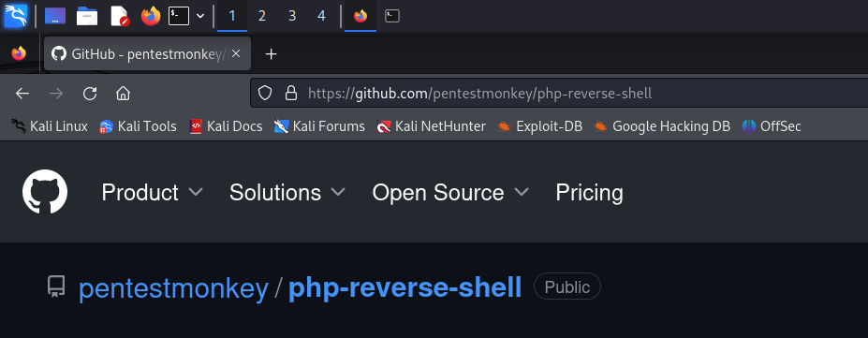Open Firefox View pinned icon

pos(19,53)
